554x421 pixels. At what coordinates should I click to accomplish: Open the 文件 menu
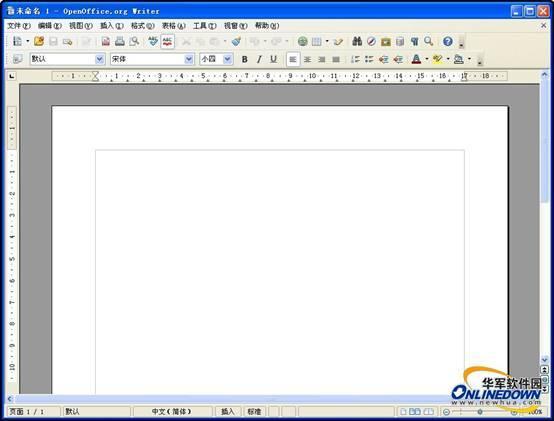click(x=19, y=26)
